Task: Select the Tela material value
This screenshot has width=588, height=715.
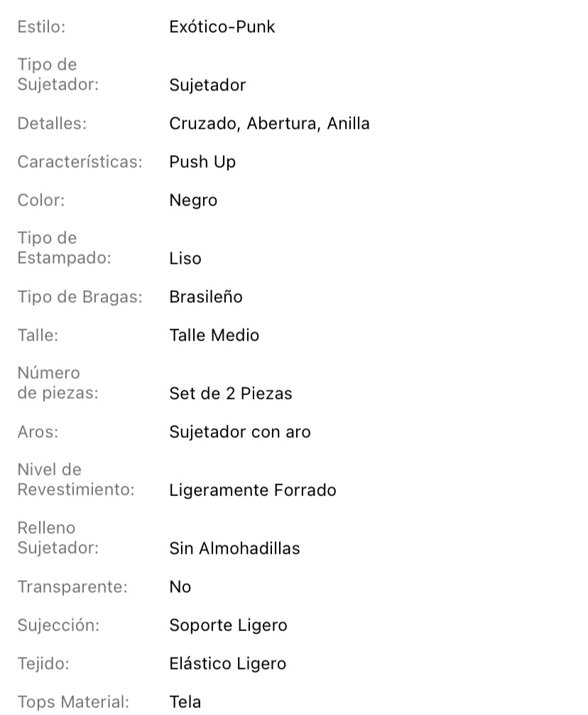Action: 185,701
